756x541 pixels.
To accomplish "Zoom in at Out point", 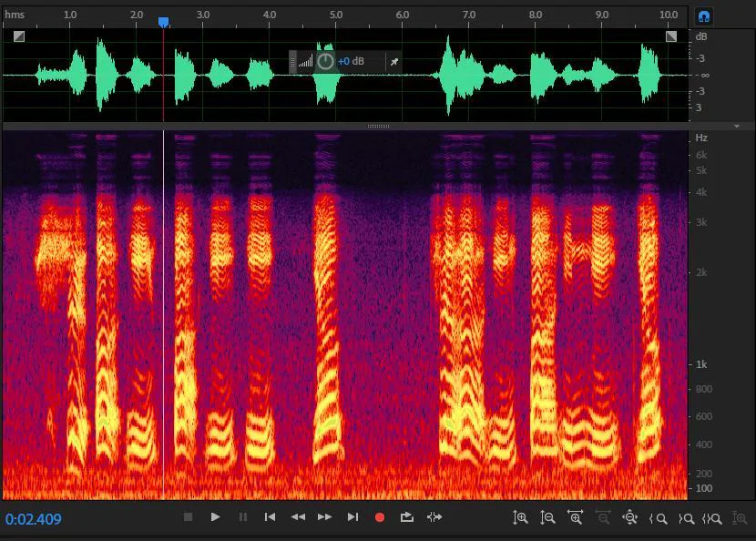I will coord(686,518).
